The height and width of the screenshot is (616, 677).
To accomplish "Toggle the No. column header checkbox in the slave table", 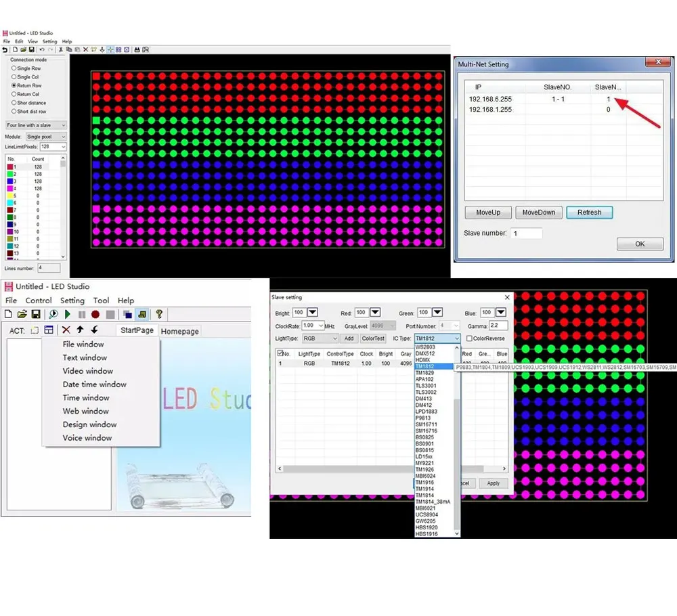I will coord(280,353).
